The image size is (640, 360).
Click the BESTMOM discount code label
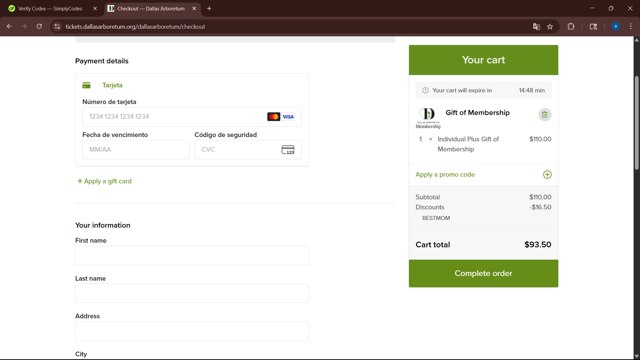click(x=436, y=218)
